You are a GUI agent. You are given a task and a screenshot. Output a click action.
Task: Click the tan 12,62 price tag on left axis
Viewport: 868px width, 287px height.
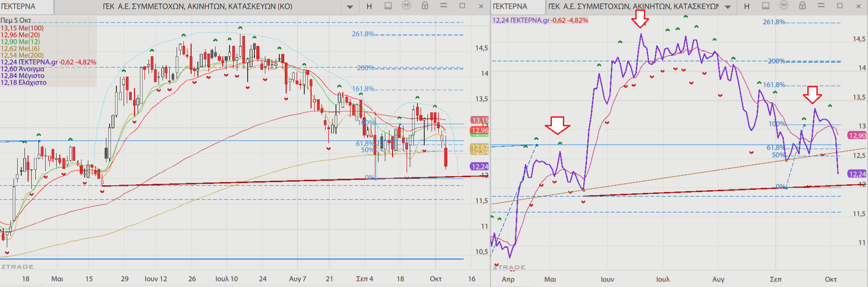480,148
